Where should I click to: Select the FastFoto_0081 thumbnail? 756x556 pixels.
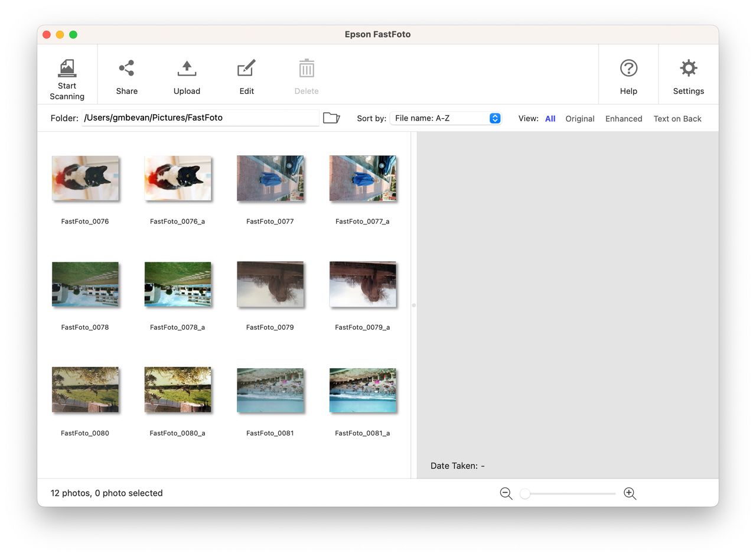270,390
